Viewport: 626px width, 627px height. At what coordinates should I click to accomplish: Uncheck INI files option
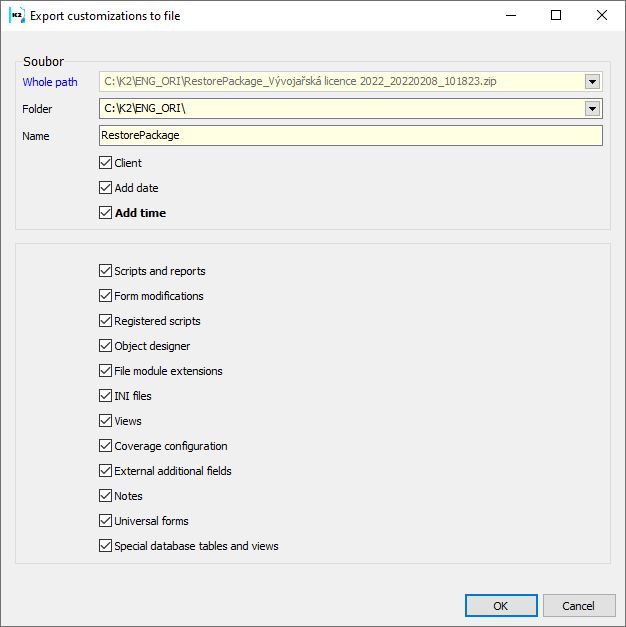(x=106, y=396)
